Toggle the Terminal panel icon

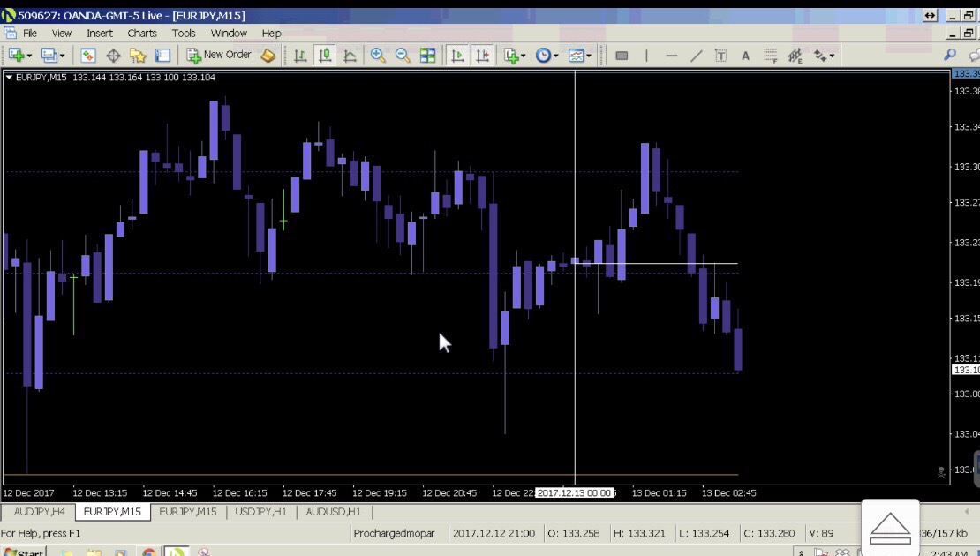[162, 56]
